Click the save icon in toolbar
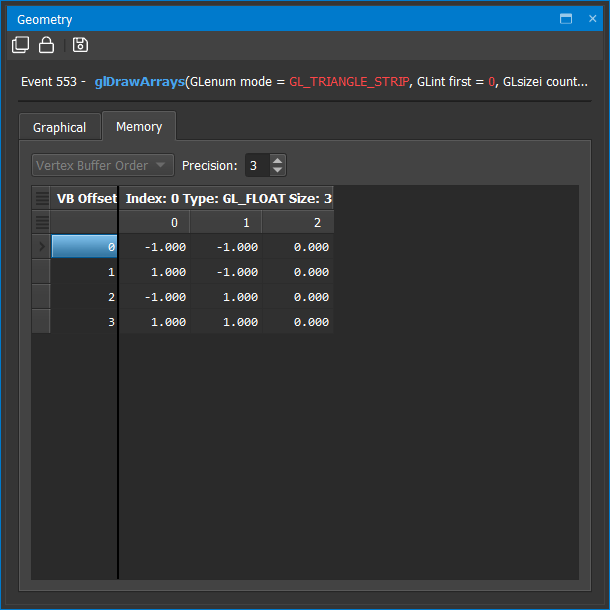Screen dimensions: 610x610 pyautogui.click(x=80, y=45)
